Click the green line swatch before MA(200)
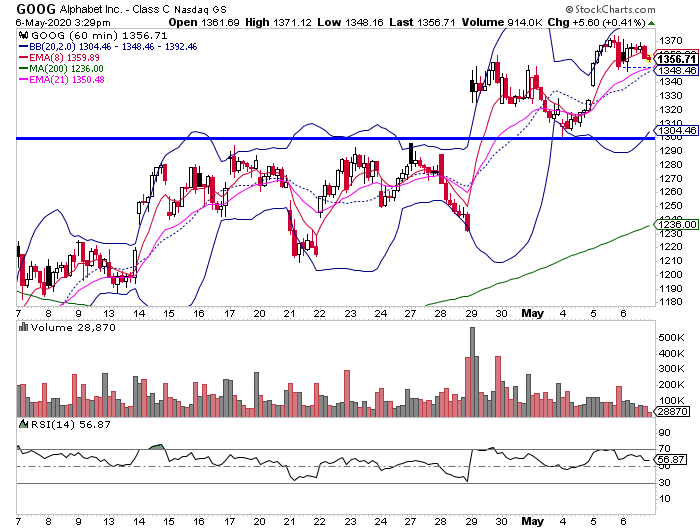This screenshot has width=700, height=530. click(23, 69)
